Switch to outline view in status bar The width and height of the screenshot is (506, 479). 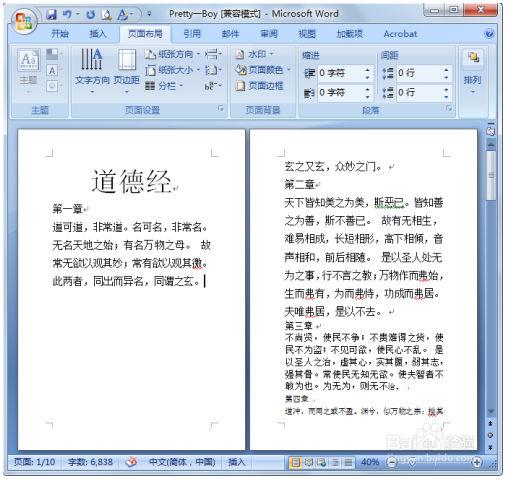pyautogui.click(x=335, y=462)
